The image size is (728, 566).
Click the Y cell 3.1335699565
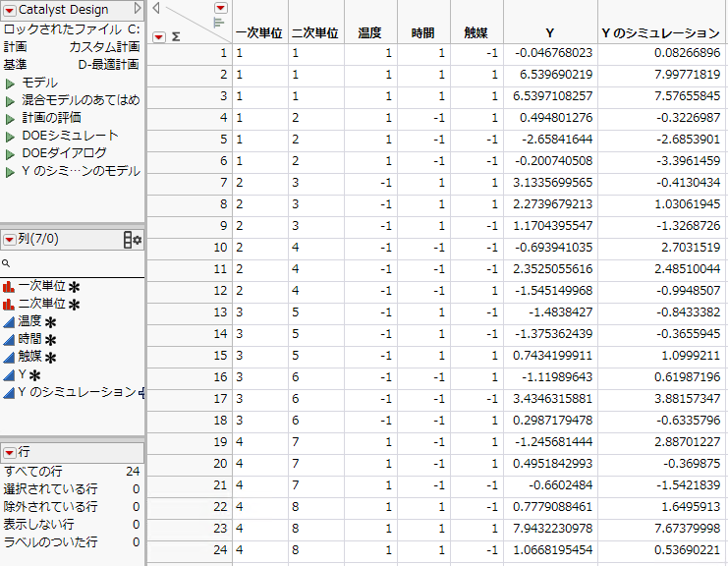pos(550,183)
